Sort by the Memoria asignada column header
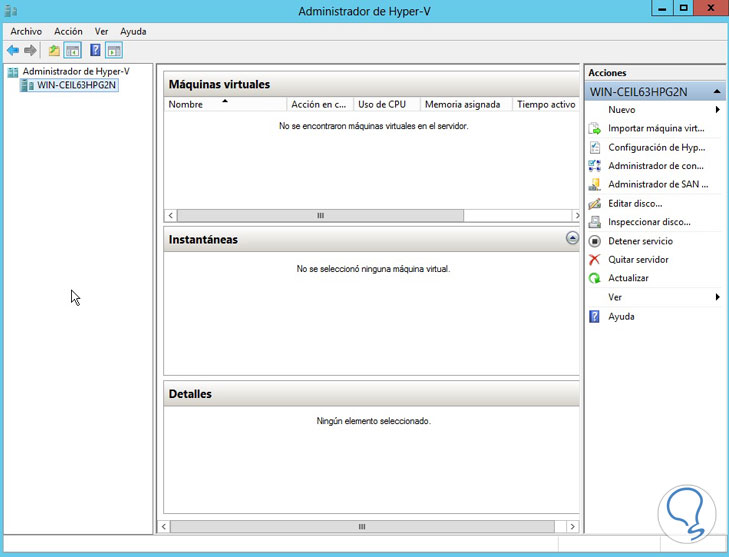Viewport: 730px width, 557px height. 466,104
